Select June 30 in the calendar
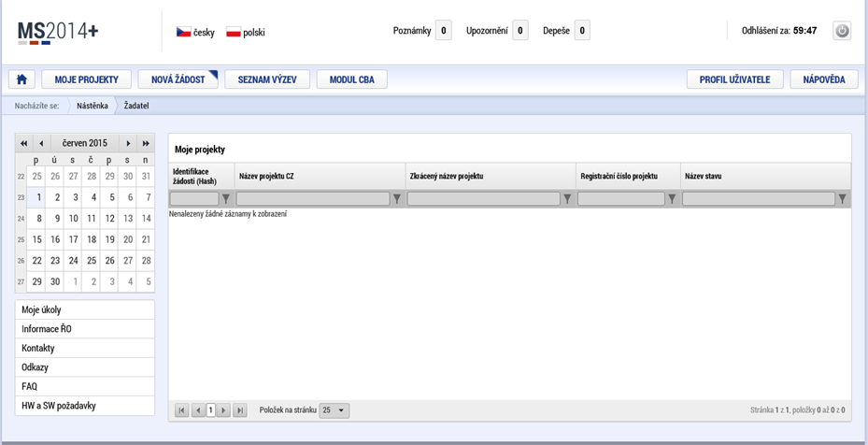868x445 pixels. [55, 281]
